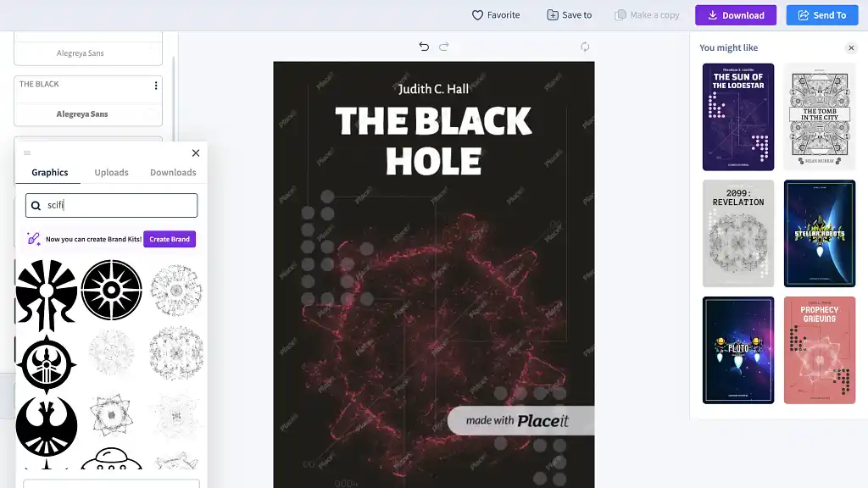Image resolution: width=868 pixels, height=488 pixels.
Task: Choose the sunburst circle emblem graphic
Action: click(111, 290)
